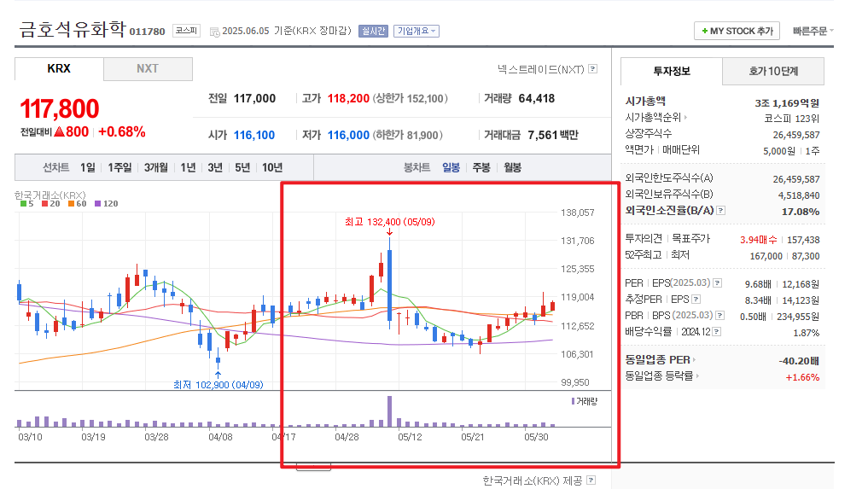This screenshot has width=868, height=489.
Task: Click the 20-day moving average red swatch
Action: [45, 204]
